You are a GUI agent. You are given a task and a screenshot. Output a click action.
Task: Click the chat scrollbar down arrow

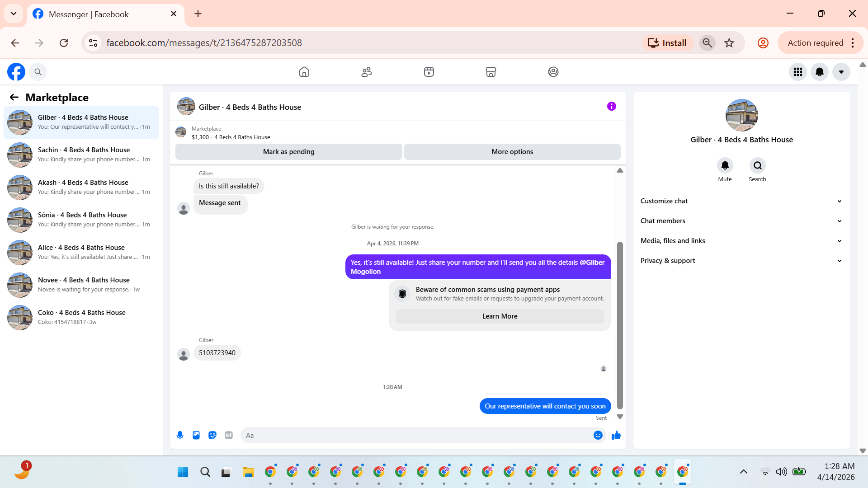(620, 417)
